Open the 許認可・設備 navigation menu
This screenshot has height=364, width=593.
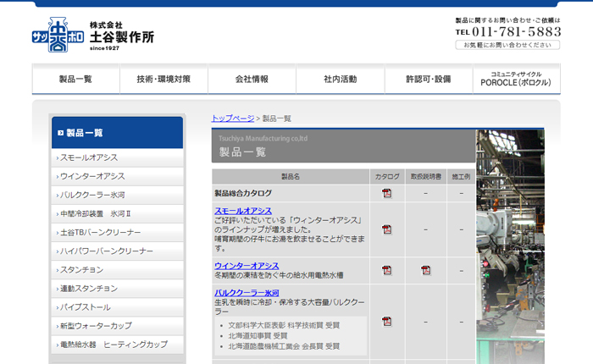click(x=429, y=79)
